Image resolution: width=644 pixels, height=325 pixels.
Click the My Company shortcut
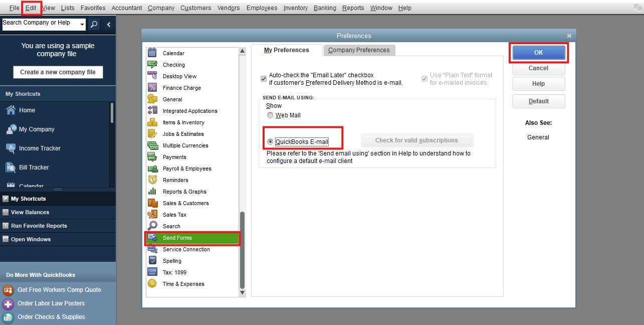37,129
